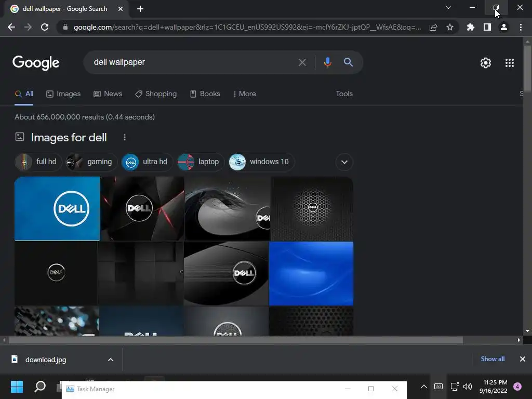The image size is (532, 399).
Task: Go back using the browser back arrow
Action: pos(11,27)
